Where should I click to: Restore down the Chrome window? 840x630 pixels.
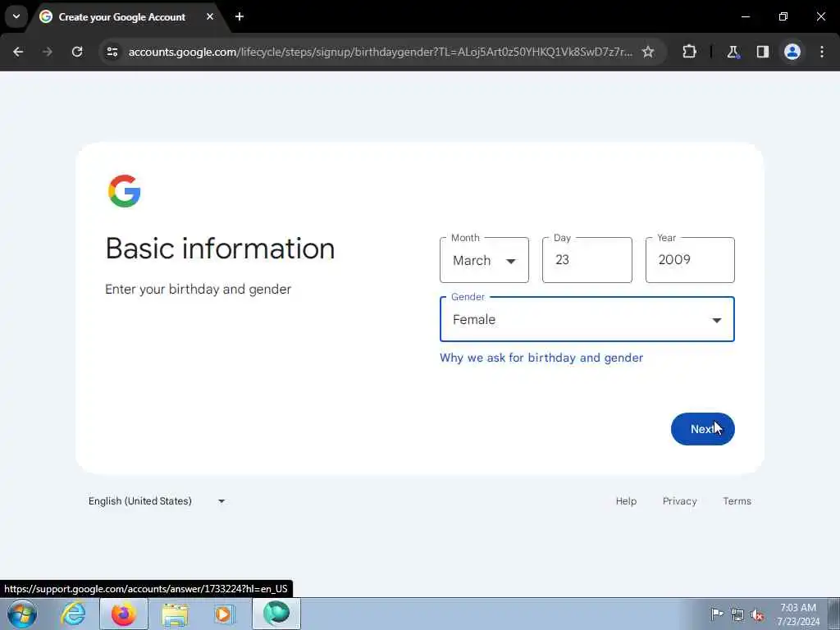pyautogui.click(x=783, y=16)
